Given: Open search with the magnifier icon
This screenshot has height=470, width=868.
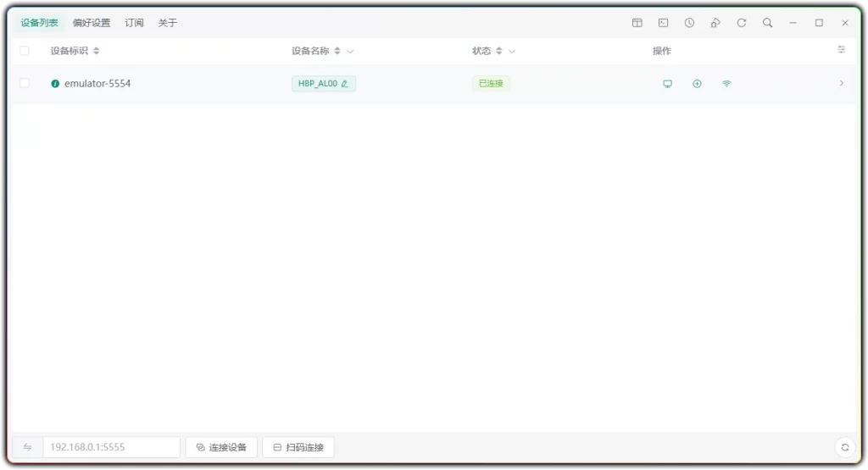Looking at the screenshot, I should (x=767, y=23).
